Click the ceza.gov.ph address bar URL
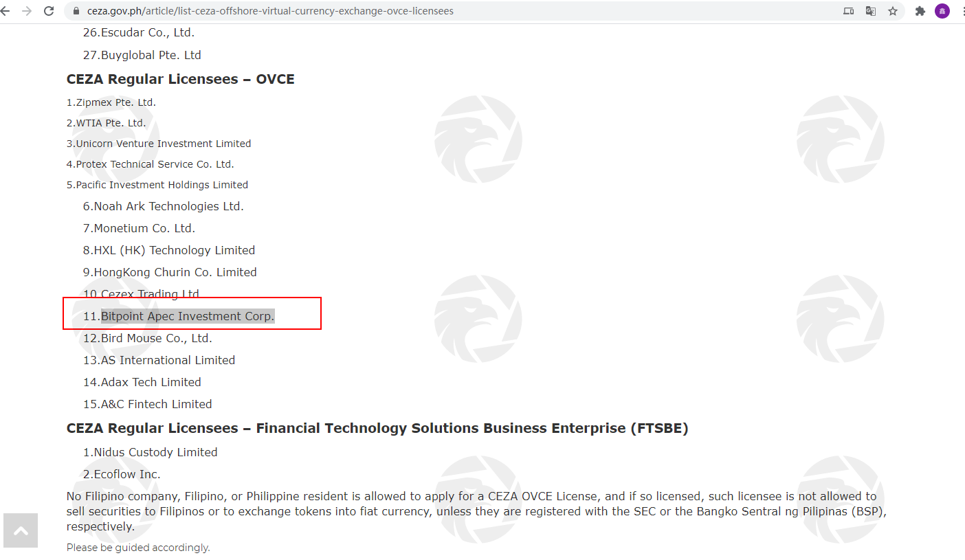Image resolution: width=965 pixels, height=560 pixels. click(270, 11)
